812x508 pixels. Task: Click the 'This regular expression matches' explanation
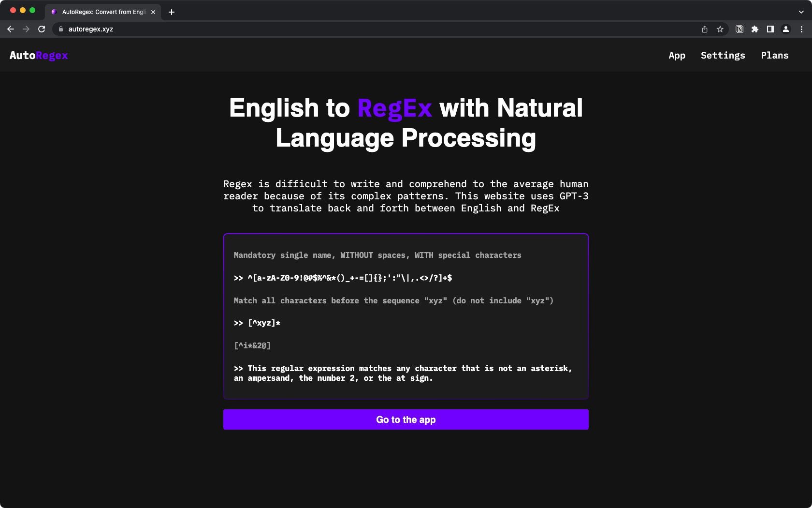click(403, 373)
